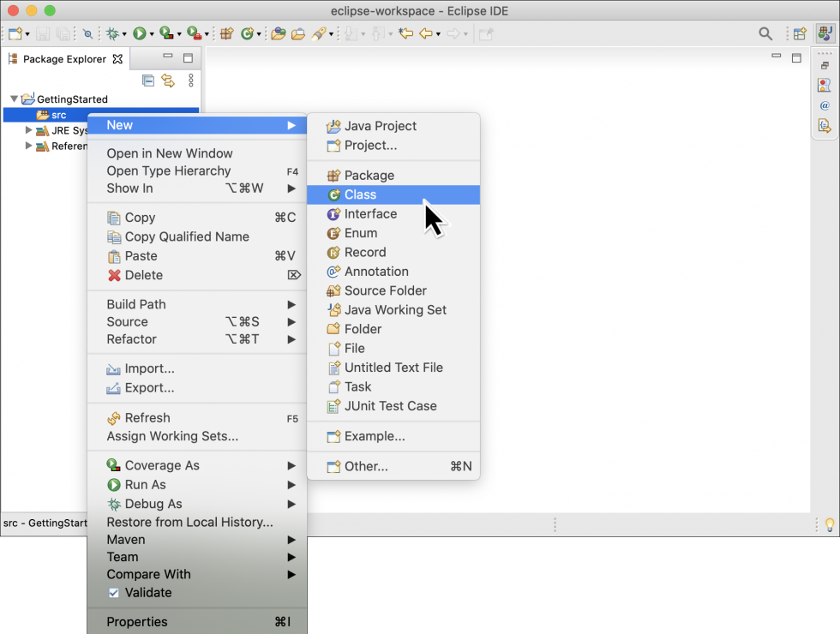Viewport: 840px width, 634px height.
Task: Launch Debug mode using the bug icon
Action: (112, 33)
